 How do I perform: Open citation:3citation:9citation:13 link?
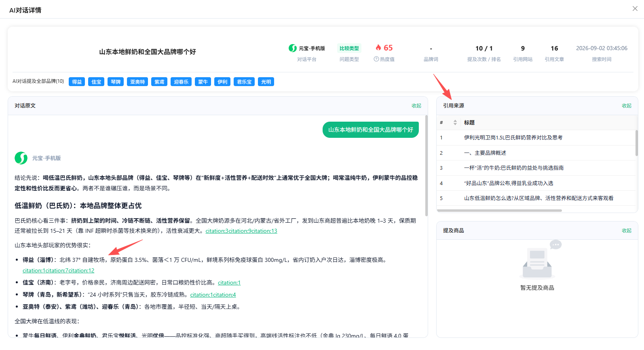(x=241, y=231)
